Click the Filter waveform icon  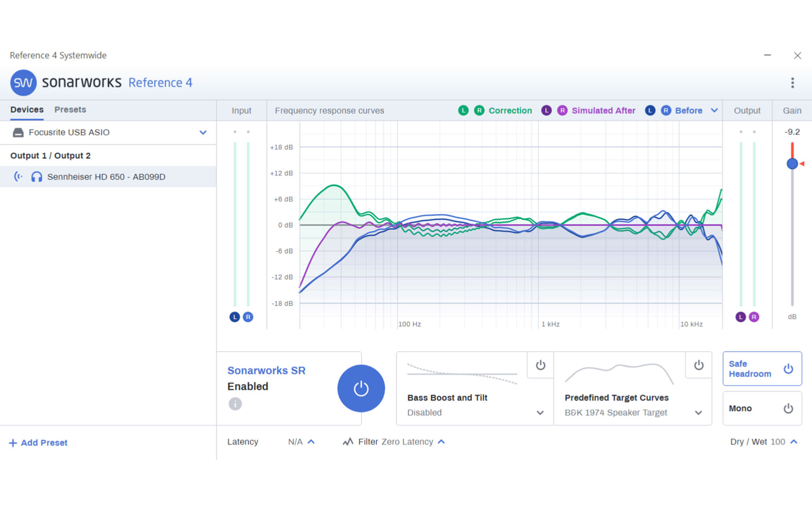click(348, 442)
